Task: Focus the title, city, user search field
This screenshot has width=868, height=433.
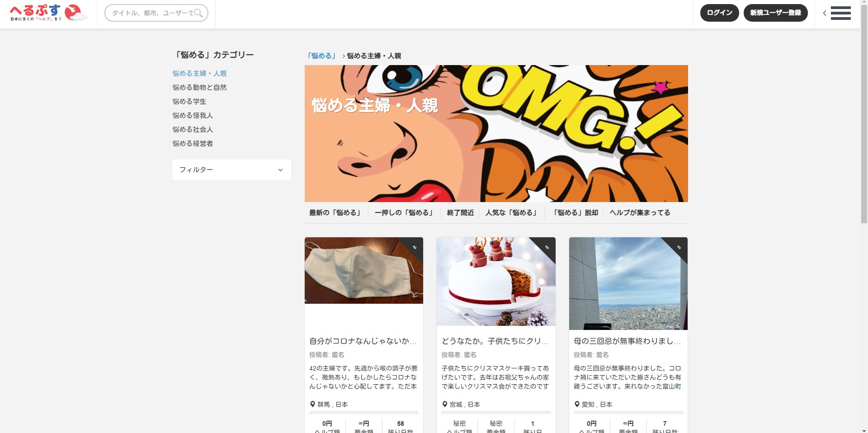Action: 151,13
